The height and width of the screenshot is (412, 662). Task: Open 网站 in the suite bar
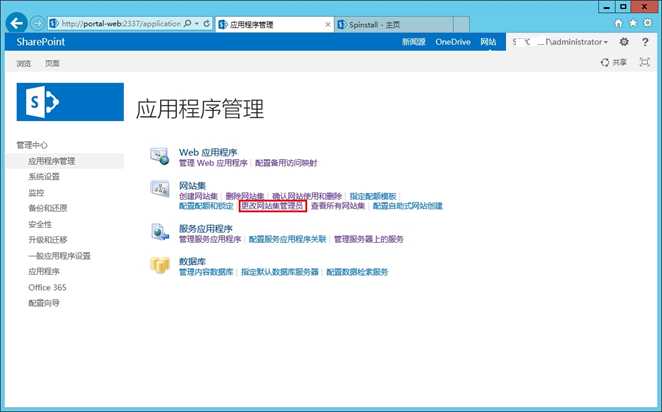coord(488,42)
